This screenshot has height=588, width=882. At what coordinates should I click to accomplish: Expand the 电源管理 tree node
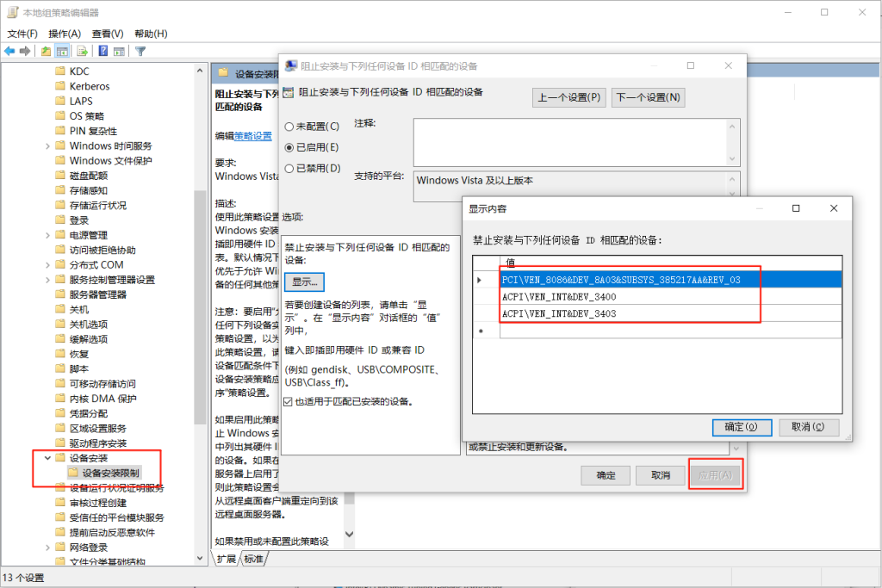(47, 235)
